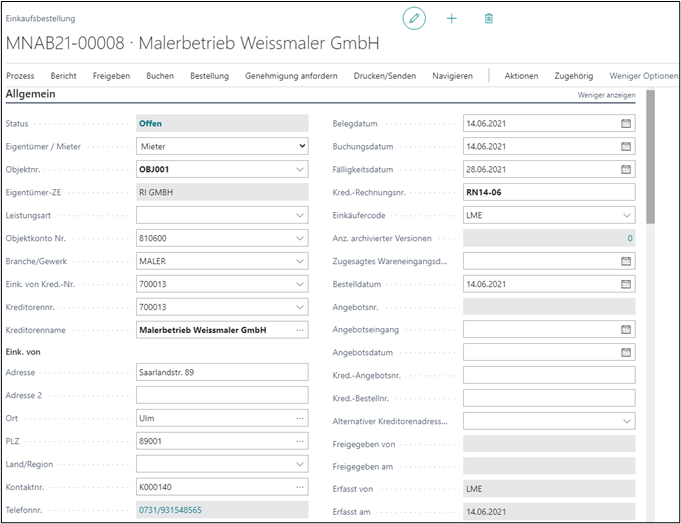Click the pencil edit icon
681x524 pixels.
click(x=414, y=18)
